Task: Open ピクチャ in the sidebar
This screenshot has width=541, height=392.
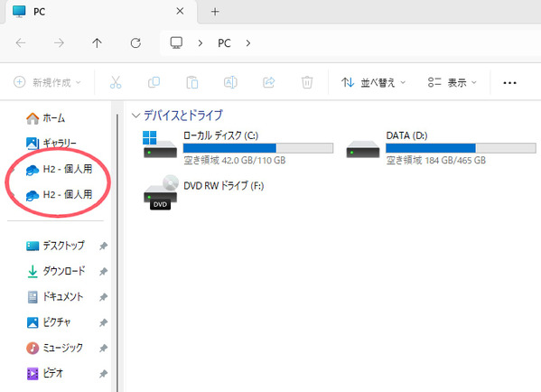Action: point(49,322)
